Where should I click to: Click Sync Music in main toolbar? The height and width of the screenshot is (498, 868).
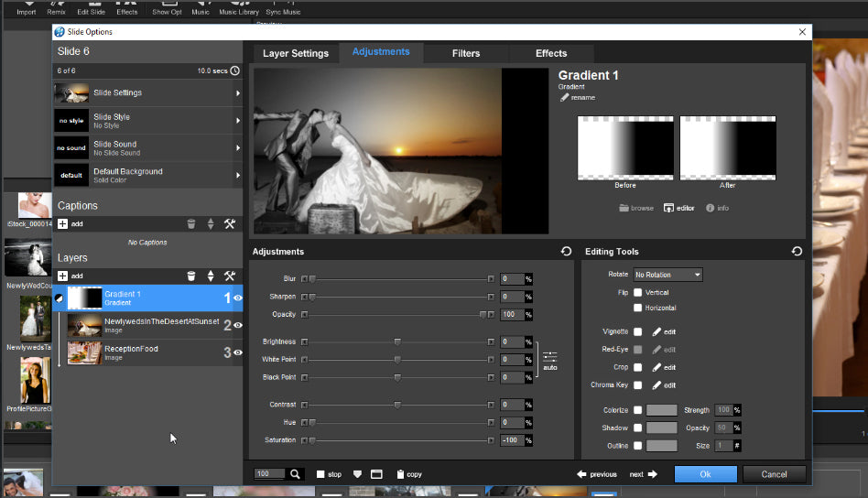[283, 8]
